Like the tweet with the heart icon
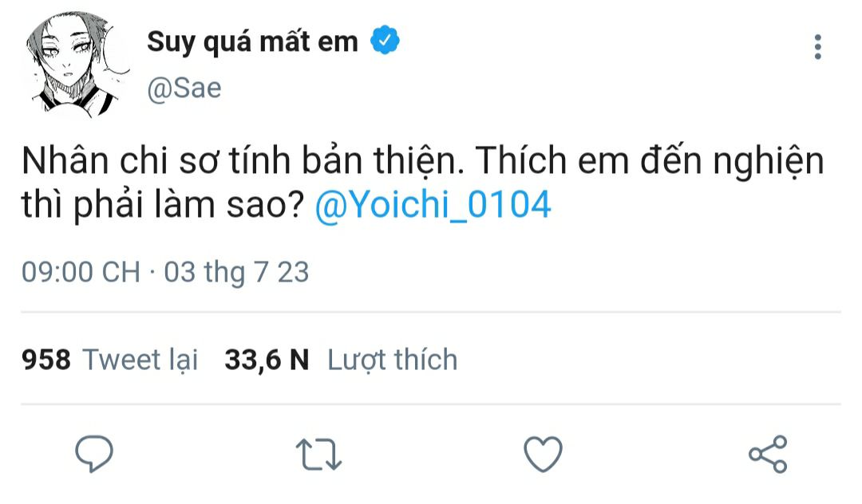Viewport: 862px width, 504px height. click(x=543, y=454)
